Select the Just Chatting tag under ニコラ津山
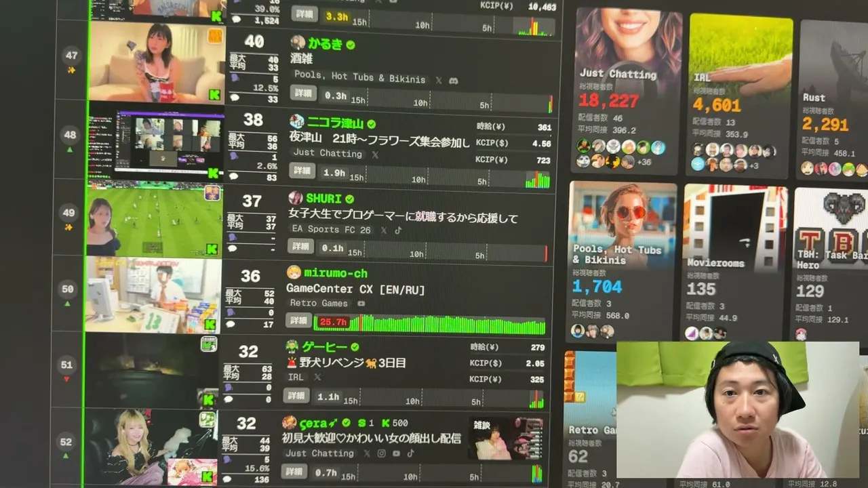Viewport: 868px width, 488px height. (x=328, y=154)
